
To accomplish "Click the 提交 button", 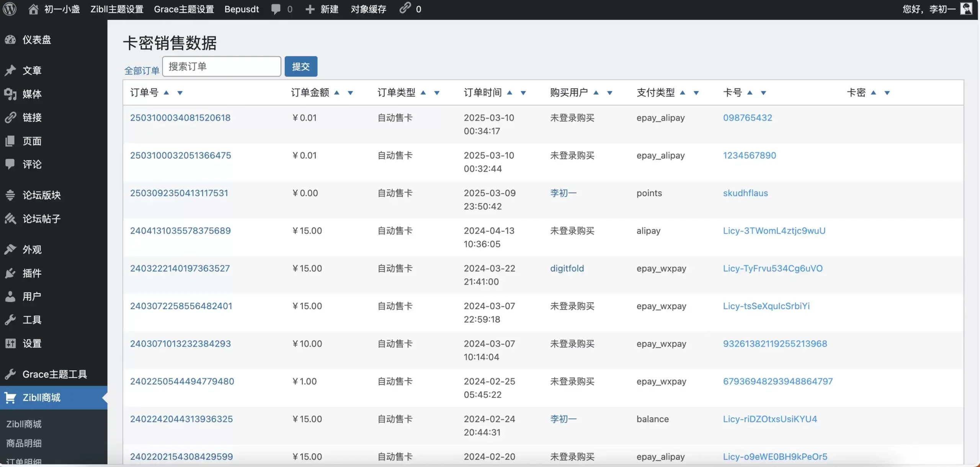I will click(301, 66).
